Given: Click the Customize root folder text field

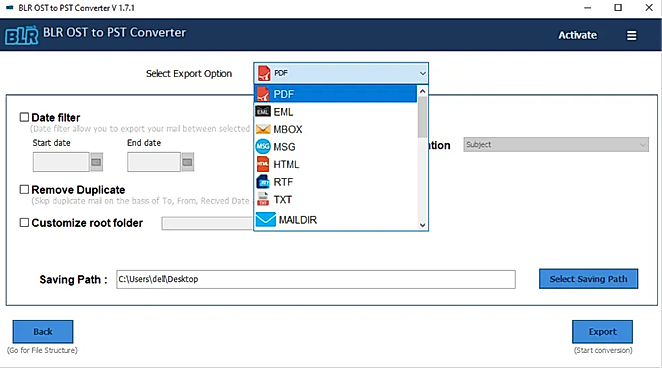Looking at the screenshot, I should coord(207,223).
